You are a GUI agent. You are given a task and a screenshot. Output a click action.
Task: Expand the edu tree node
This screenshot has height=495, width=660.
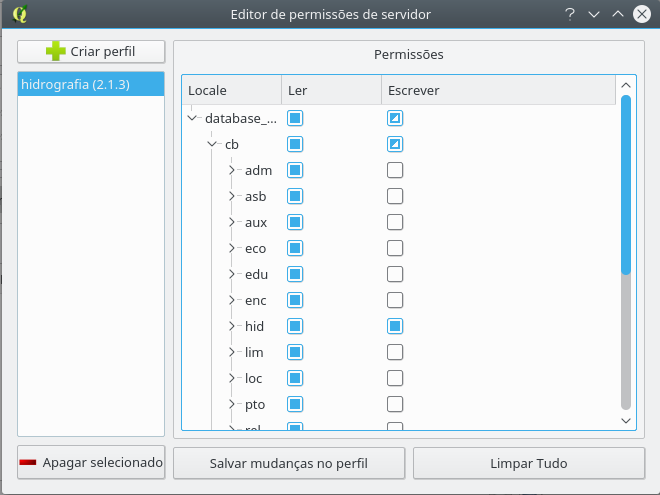[x=232, y=274]
